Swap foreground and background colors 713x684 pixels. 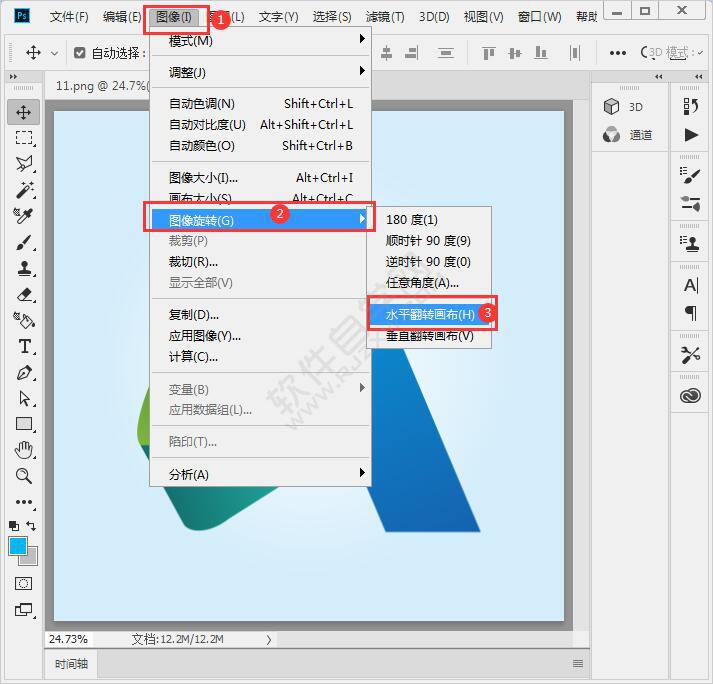[31, 526]
